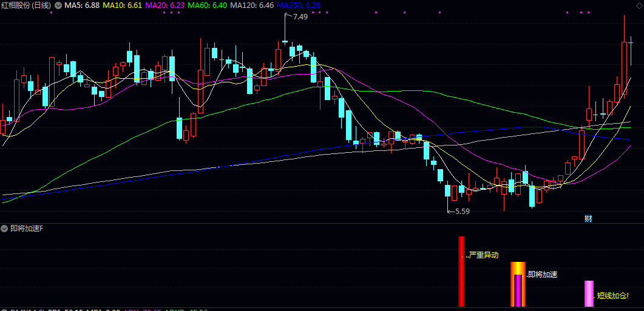644x311 pixels.
Task: Open the dropdown arrow beside 红相股份 (日线)
Action: [x=58, y=5]
